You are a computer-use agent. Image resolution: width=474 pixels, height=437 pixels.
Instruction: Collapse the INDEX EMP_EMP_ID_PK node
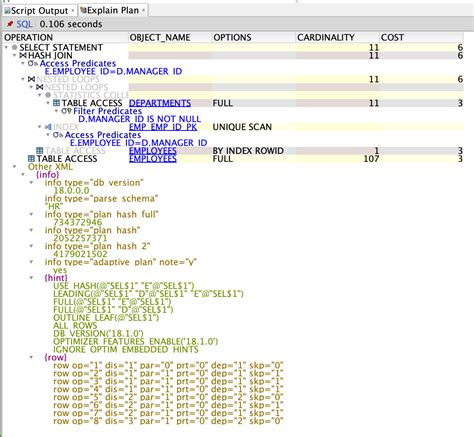(x=40, y=127)
